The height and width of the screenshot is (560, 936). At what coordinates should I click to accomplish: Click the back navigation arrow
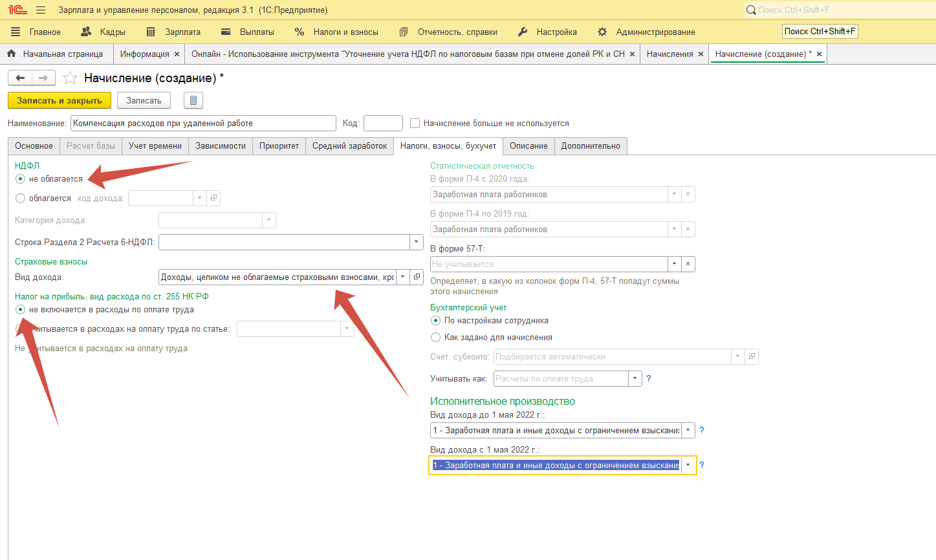(20, 78)
